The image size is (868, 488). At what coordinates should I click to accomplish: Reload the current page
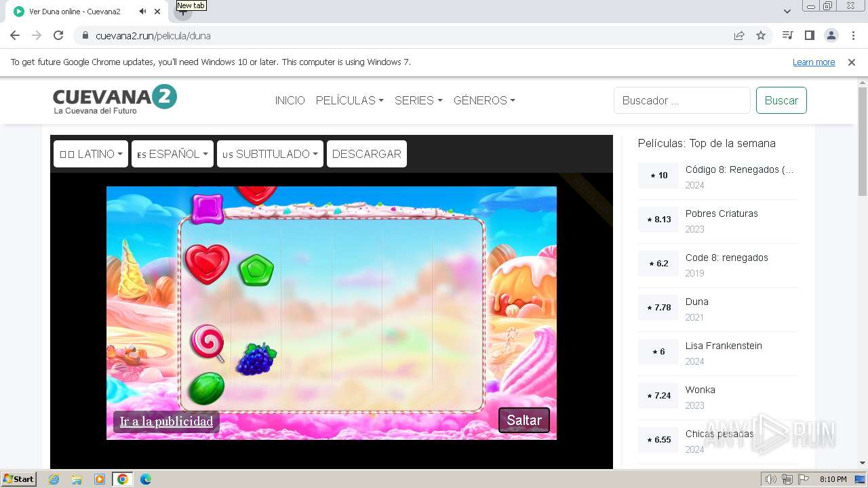coord(58,35)
